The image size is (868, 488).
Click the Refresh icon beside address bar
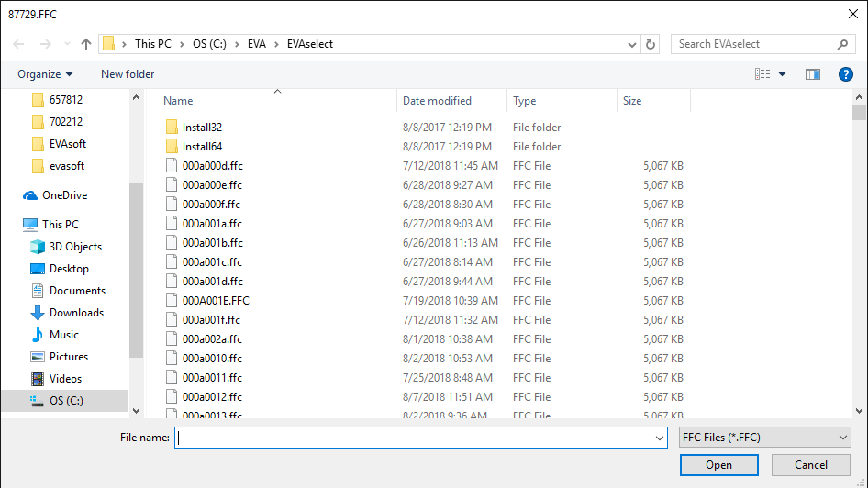651,44
